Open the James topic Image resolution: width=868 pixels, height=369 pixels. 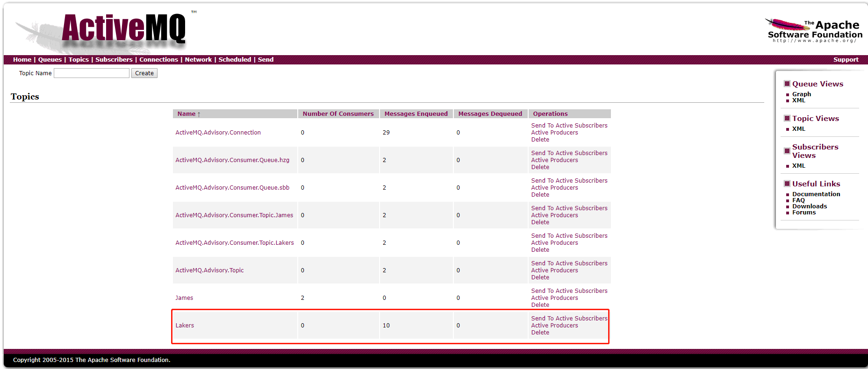184,298
